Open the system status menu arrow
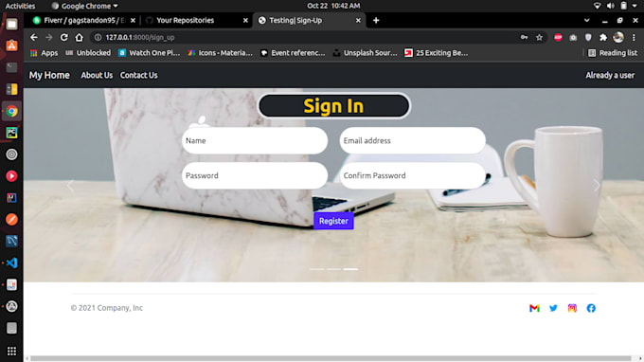The height and width of the screenshot is (362, 644). coord(635,6)
